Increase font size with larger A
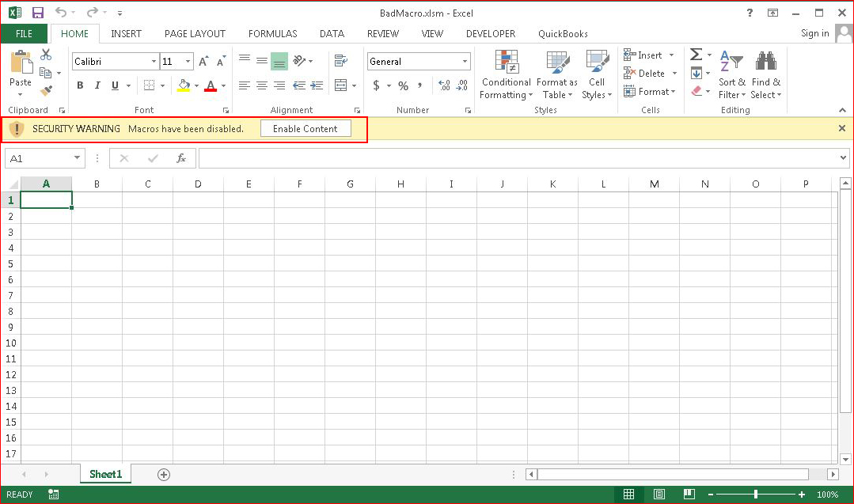The image size is (854, 504). [203, 62]
